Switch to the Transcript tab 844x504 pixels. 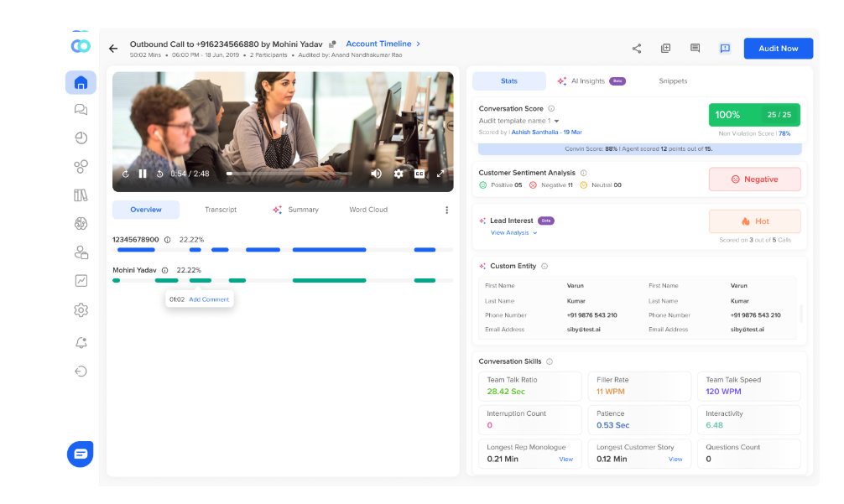pyautogui.click(x=221, y=210)
